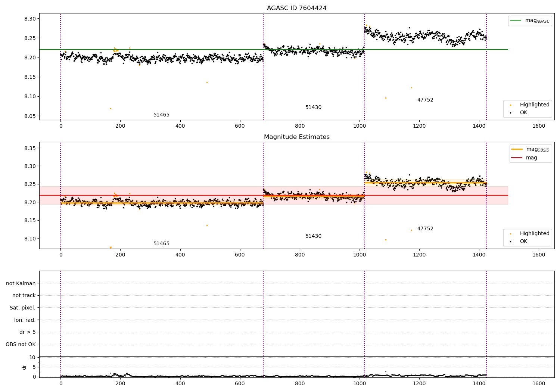Screen dimensions: 560x392
Task: Click the title 'AGASC ID 7604424'
Action: (x=296, y=8)
